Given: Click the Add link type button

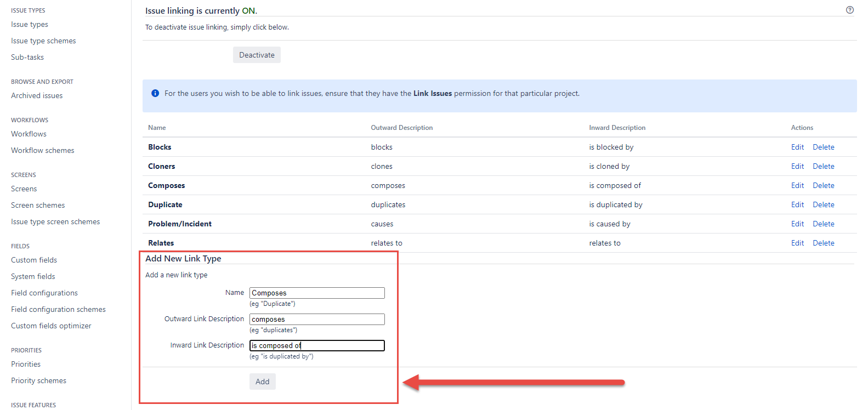Looking at the screenshot, I should 262,381.
